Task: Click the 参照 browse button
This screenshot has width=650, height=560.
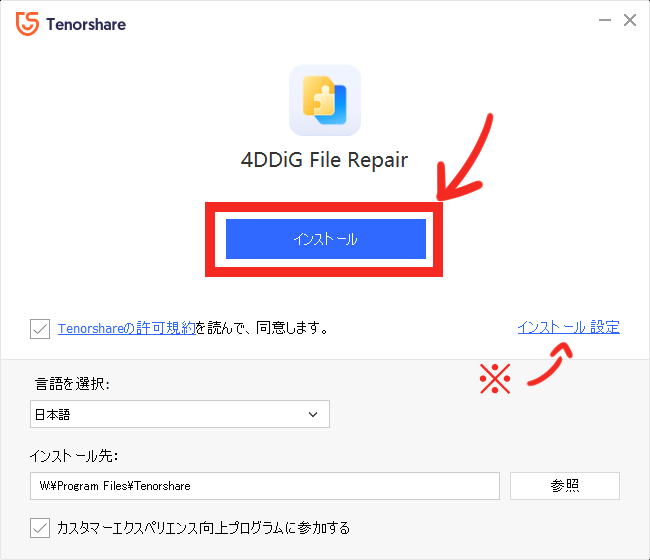Action: (565, 485)
